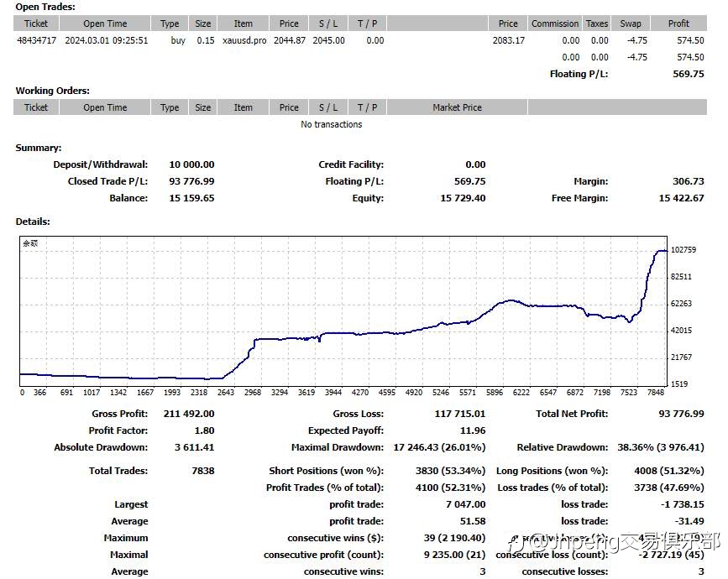Click ticket number 48434717
This screenshot has height=579, width=728.
(x=37, y=40)
